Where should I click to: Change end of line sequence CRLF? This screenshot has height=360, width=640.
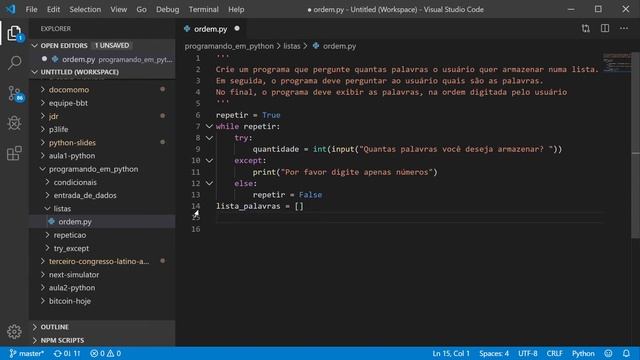click(555, 353)
